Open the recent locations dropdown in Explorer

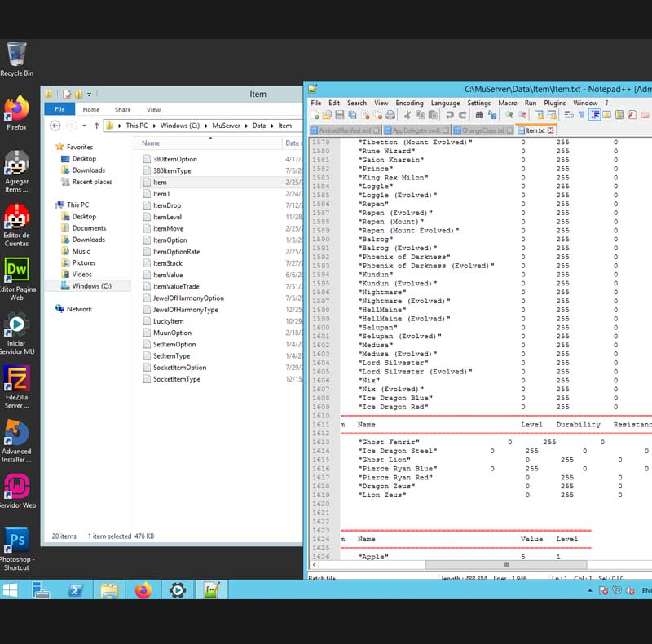85,126
